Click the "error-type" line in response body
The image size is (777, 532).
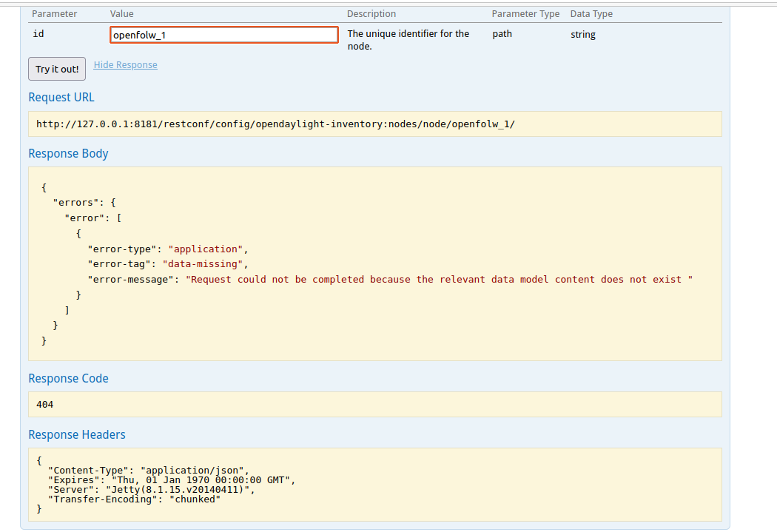point(167,249)
